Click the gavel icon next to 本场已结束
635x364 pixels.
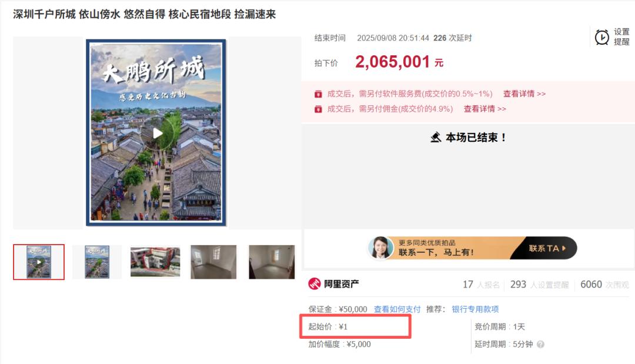click(x=436, y=138)
